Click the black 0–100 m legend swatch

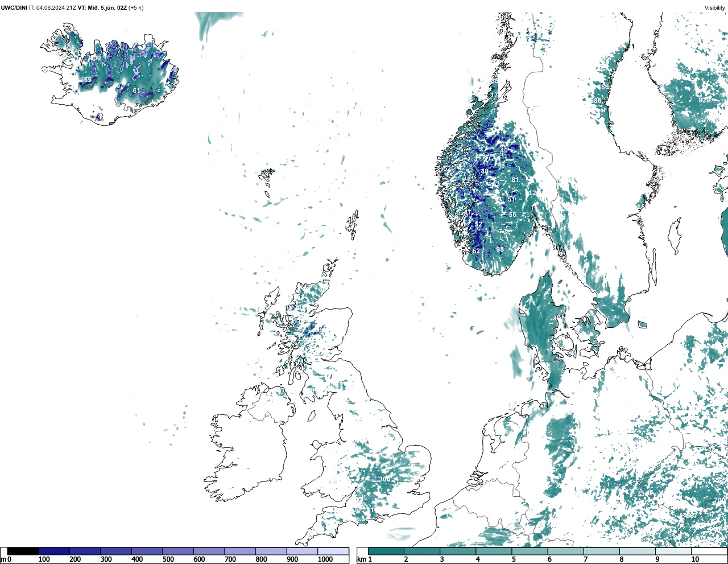[23, 551]
